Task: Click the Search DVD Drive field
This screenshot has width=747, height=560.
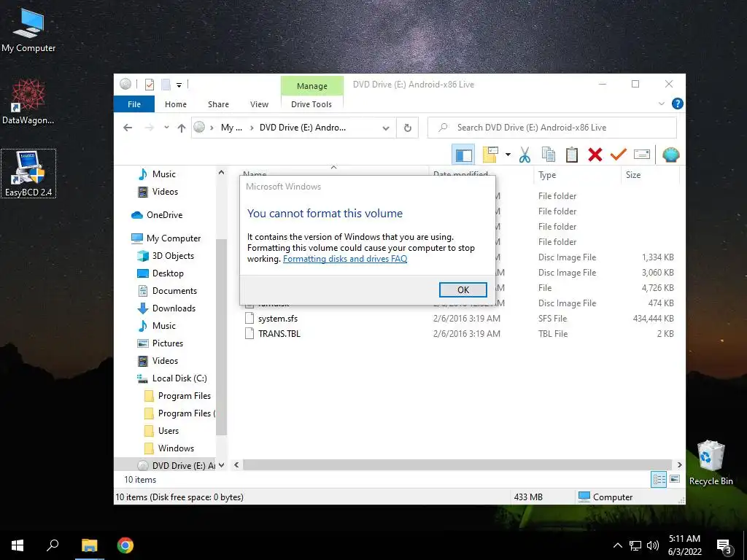Action: pyautogui.click(x=552, y=128)
